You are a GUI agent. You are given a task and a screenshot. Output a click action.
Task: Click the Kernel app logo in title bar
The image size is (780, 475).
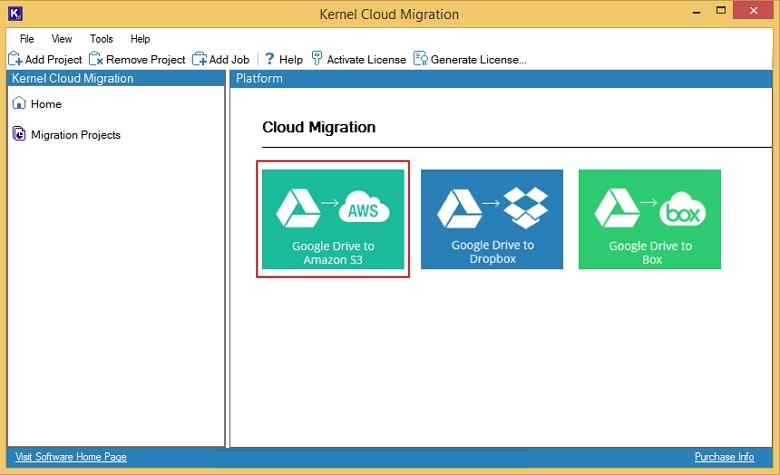(15, 13)
